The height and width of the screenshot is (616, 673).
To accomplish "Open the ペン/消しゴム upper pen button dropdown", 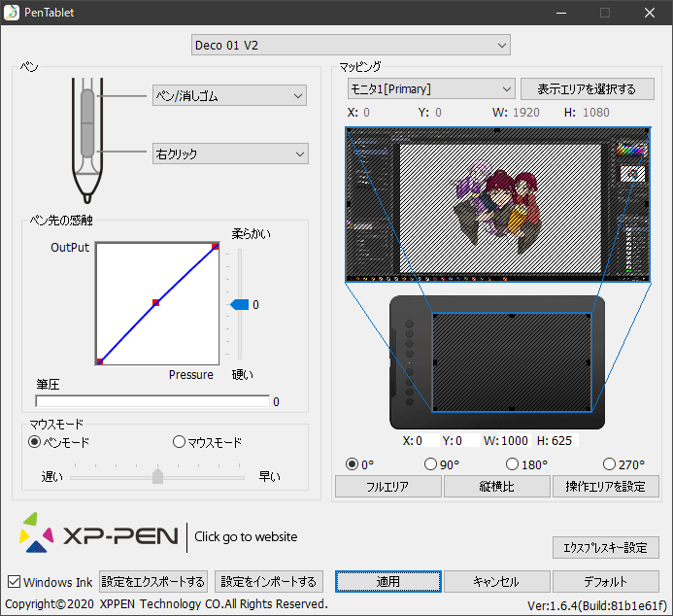I will 229,95.
